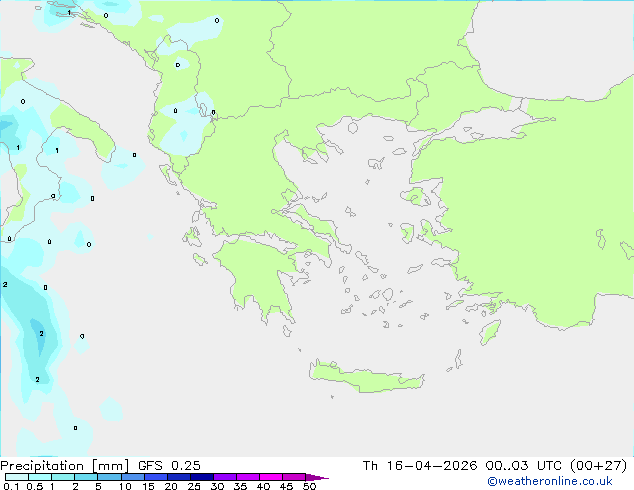Click the GFS 0.25 model label

[x=169, y=466]
